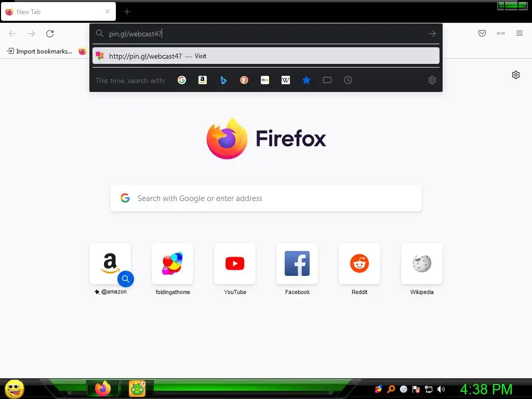The width and height of the screenshot is (532, 399).
Task: Search this time with Amazon
Action: (x=203, y=80)
